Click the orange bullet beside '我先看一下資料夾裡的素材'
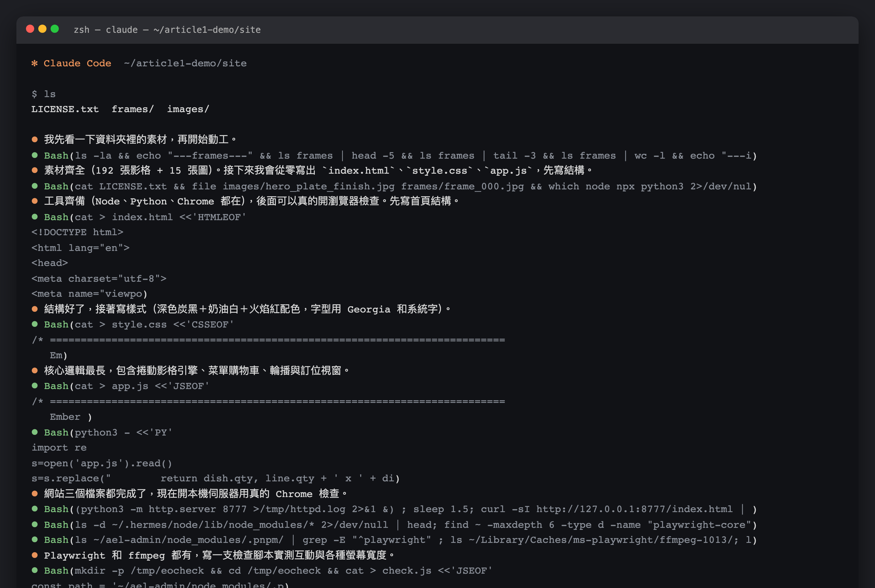Viewport: 875px width, 588px height. (35, 139)
